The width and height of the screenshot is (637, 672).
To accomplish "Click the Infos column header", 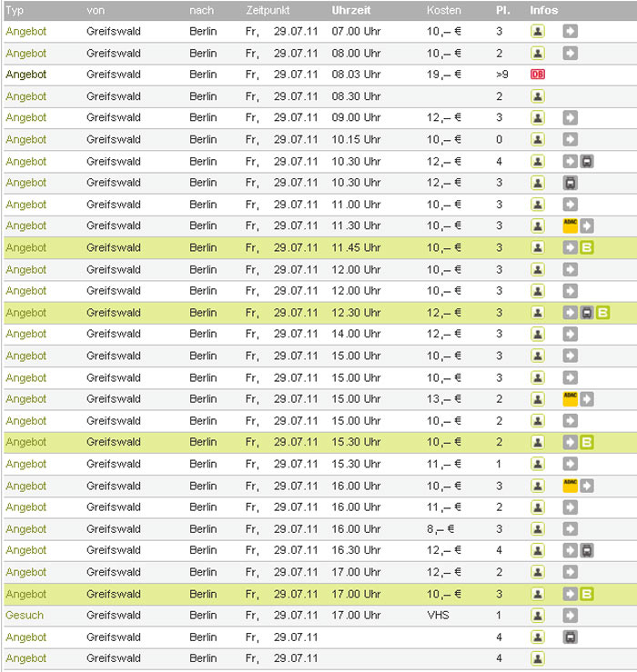I will (x=544, y=10).
